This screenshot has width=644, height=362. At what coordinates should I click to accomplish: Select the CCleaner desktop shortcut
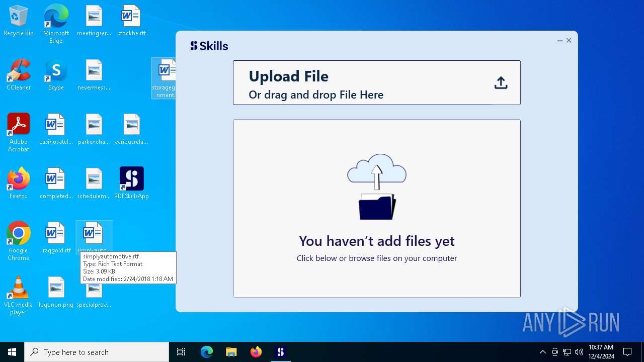click(19, 75)
